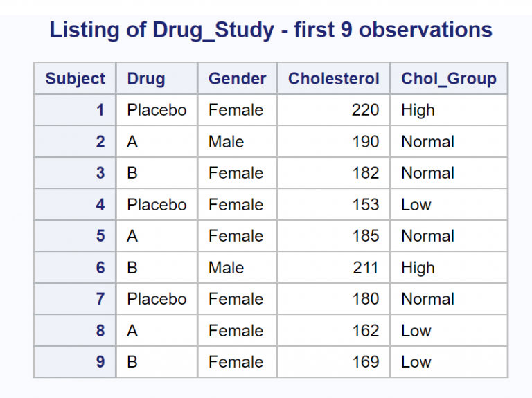Viewport: 532px width, 398px height.
Task: Click the Low group cell for subject 4
Action: (416, 205)
